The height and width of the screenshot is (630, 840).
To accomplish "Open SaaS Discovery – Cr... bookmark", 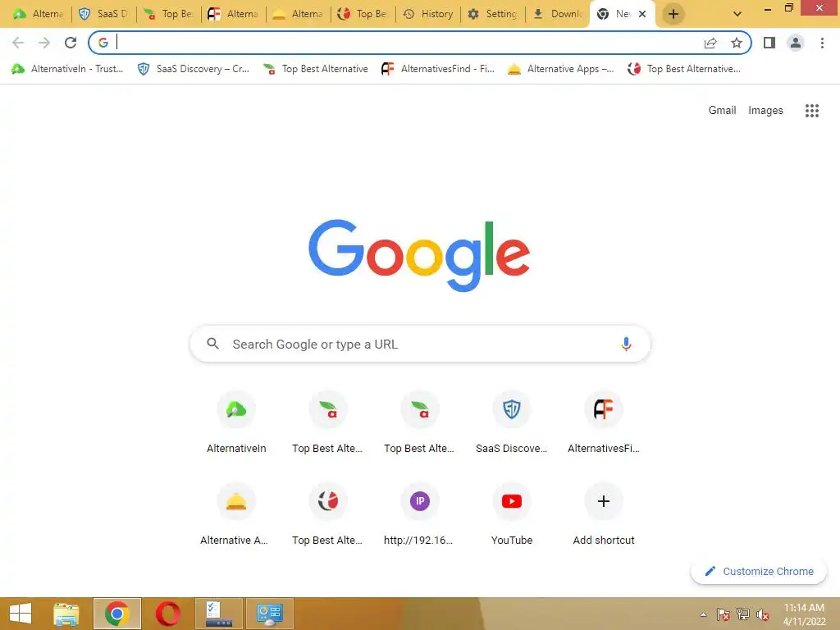I will point(194,69).
